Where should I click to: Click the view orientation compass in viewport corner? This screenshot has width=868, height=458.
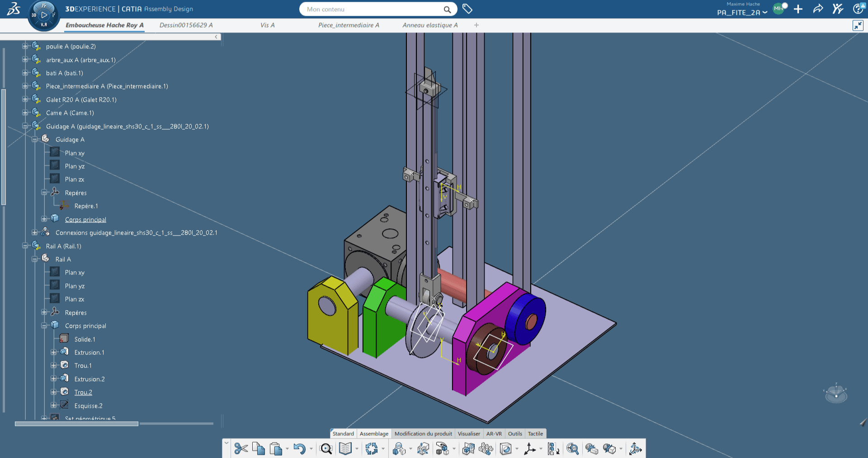(x=835, y=393)
